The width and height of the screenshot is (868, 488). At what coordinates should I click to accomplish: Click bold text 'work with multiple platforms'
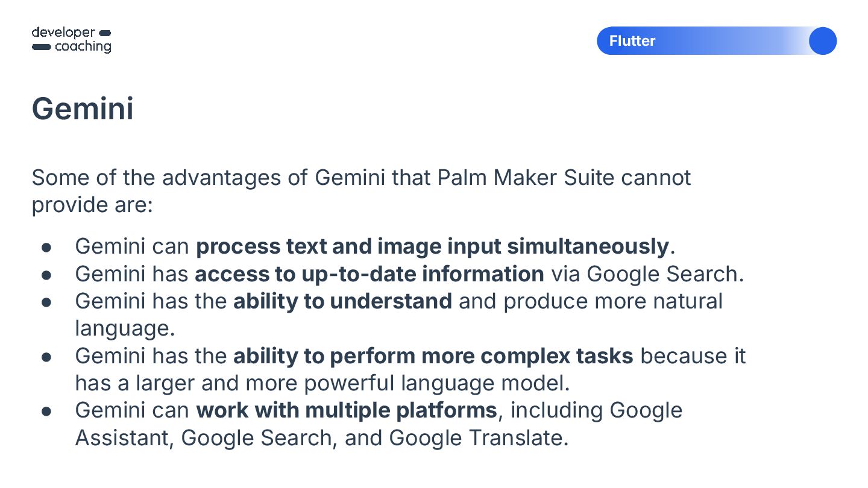point(347,410)
